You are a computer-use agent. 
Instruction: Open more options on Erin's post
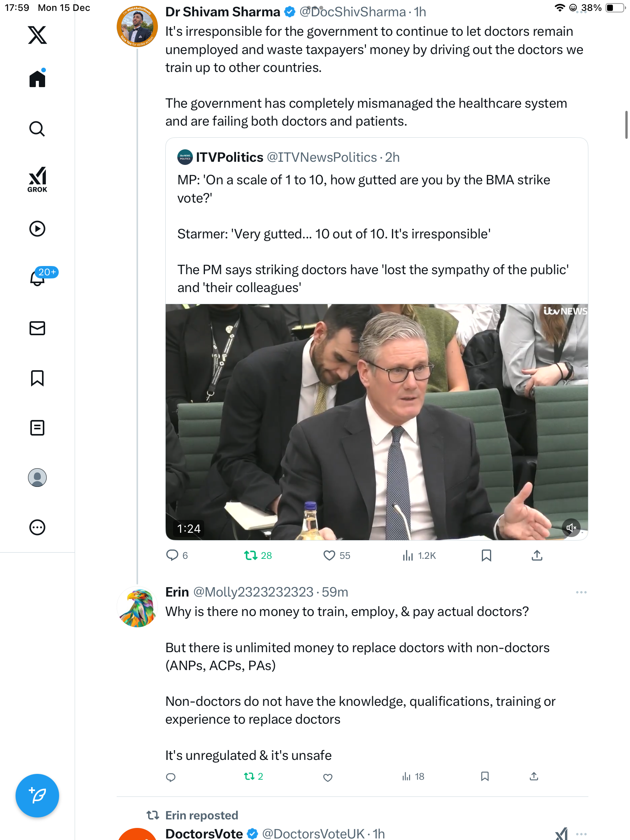581,592
